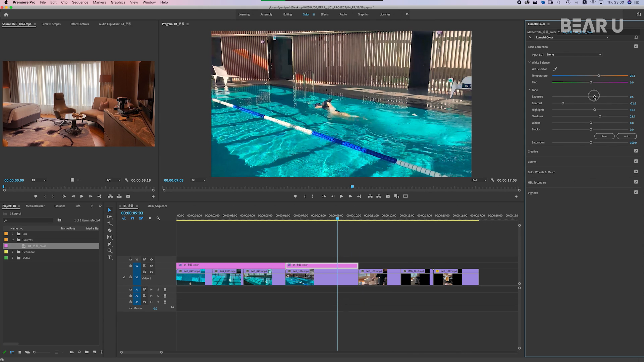
Task: Select the Razor tool in the timeline toolbar
Action: (x=110, y=230)
